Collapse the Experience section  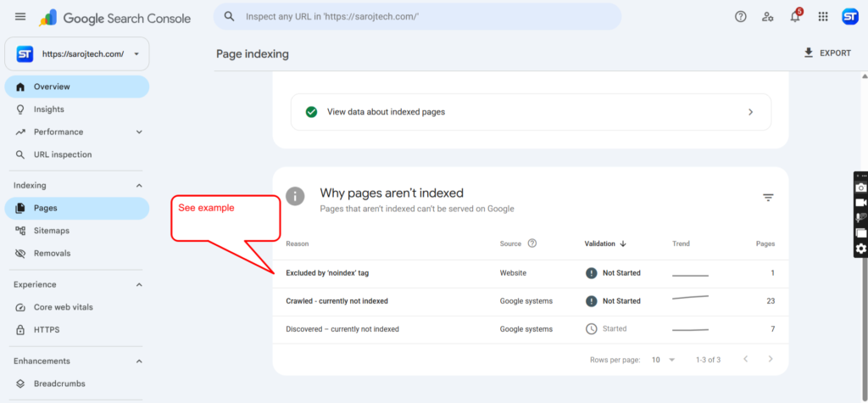click(139, 284)
